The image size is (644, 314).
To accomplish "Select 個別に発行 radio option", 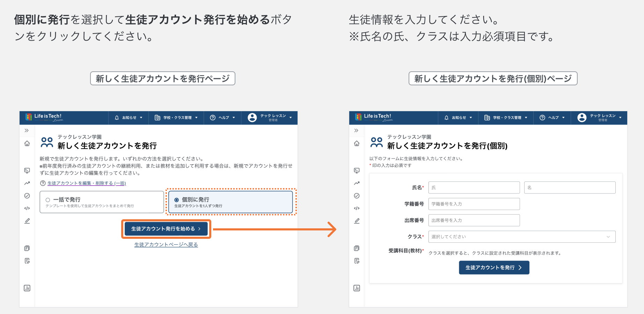I will click(230, 202).
